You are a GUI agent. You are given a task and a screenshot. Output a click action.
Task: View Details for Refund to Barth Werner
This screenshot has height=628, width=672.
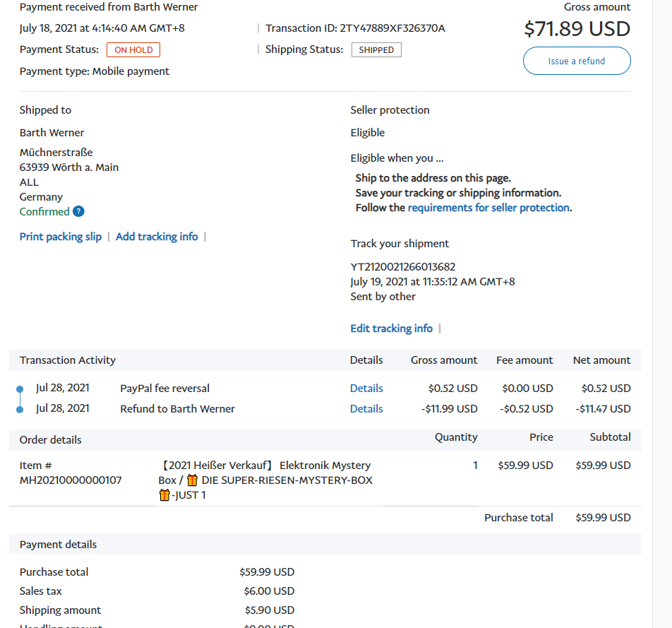tap(366, 409)
